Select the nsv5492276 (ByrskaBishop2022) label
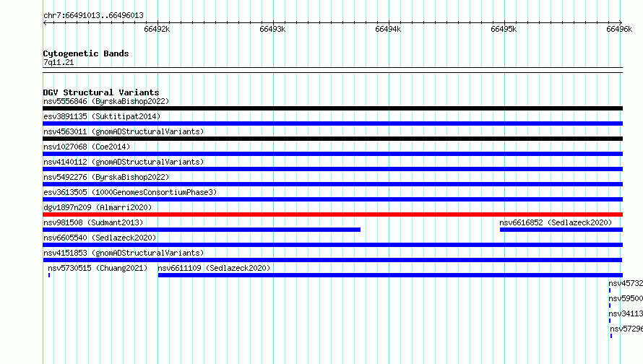 (106, 177)
